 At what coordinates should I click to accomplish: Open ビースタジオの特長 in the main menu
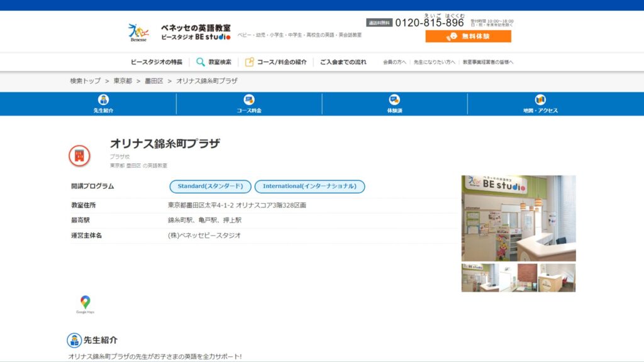click(157, 62)
